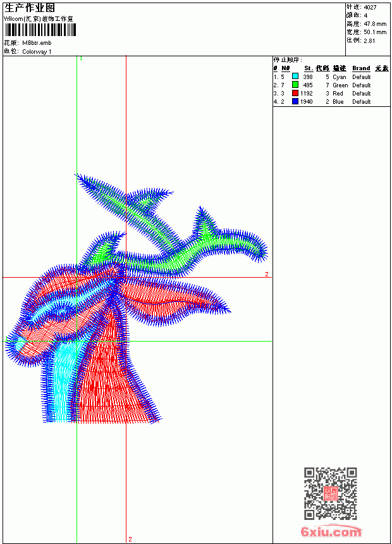Click the green color swatch in row 2

[x=295, y=85]
